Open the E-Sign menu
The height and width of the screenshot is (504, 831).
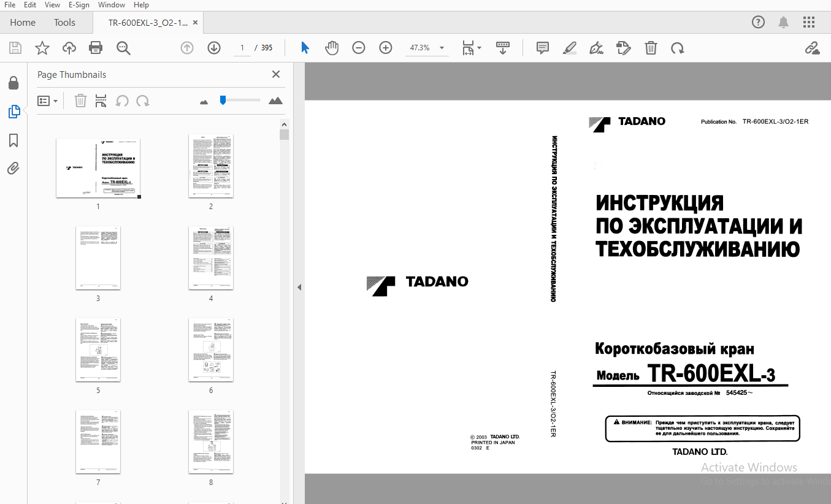79,5
